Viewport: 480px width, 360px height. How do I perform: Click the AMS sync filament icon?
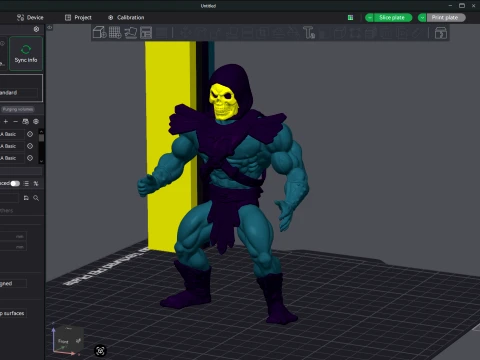click(x=25, y=122)
